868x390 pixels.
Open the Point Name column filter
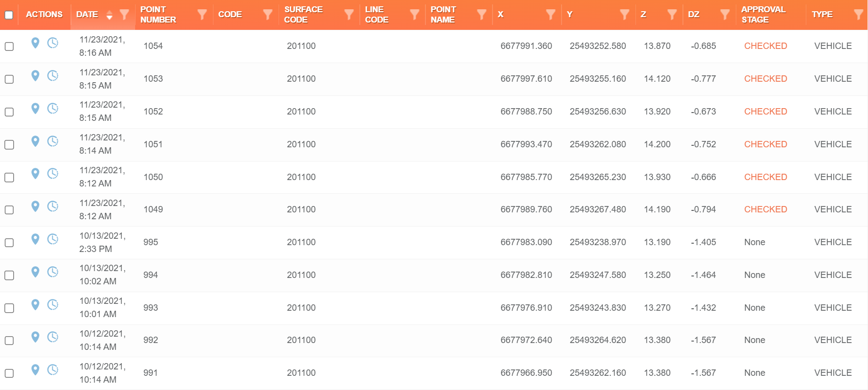(482, 15)
